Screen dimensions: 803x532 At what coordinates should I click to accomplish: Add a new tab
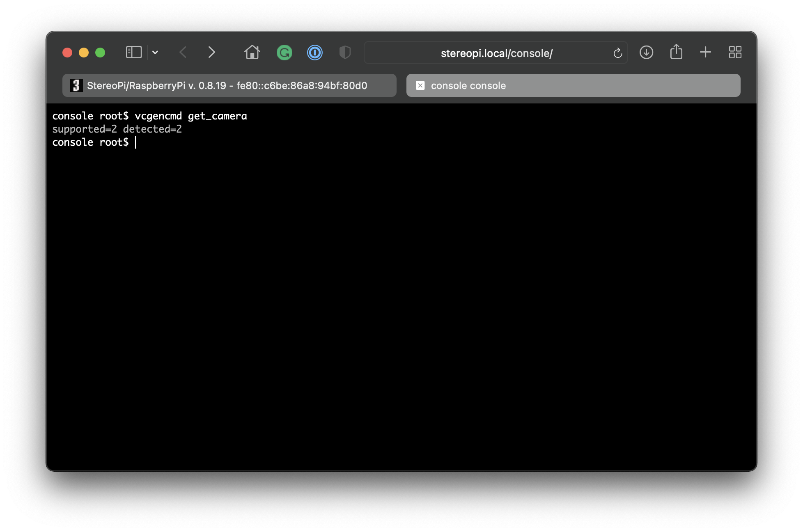click(705, 53)
